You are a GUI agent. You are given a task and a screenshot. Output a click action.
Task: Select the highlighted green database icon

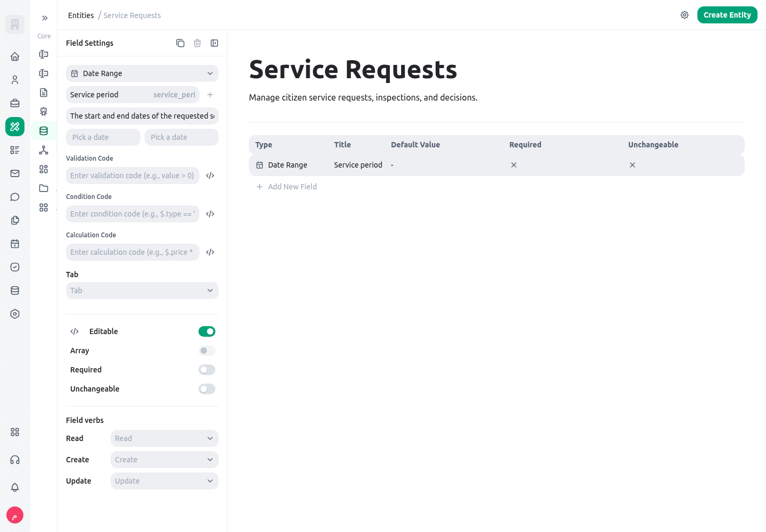[x=44, y=131]
